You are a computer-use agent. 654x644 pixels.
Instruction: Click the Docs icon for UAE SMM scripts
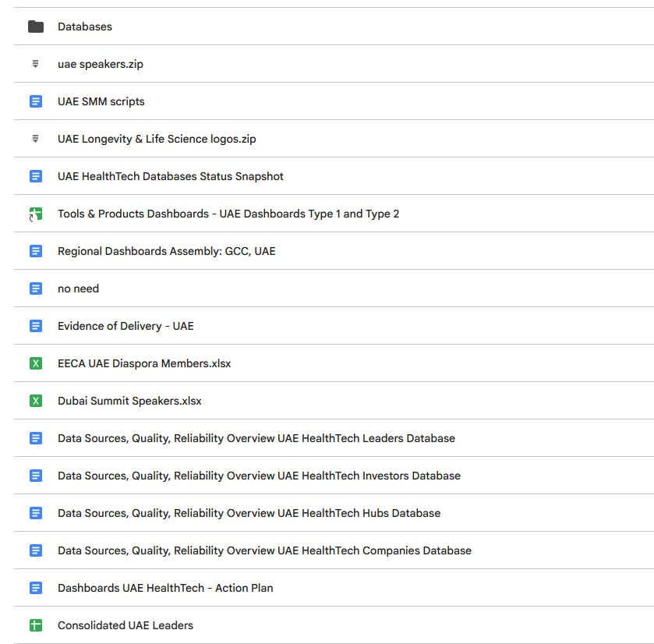(36, 101)
